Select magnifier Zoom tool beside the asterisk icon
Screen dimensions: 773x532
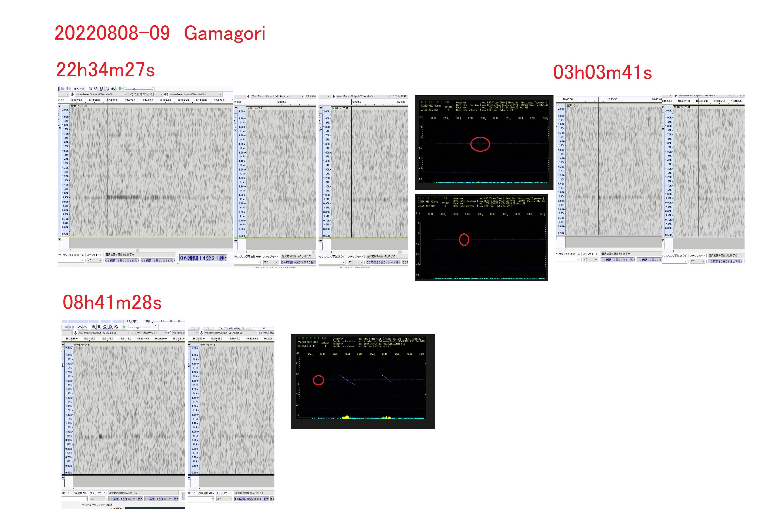[x=129, y=321]
